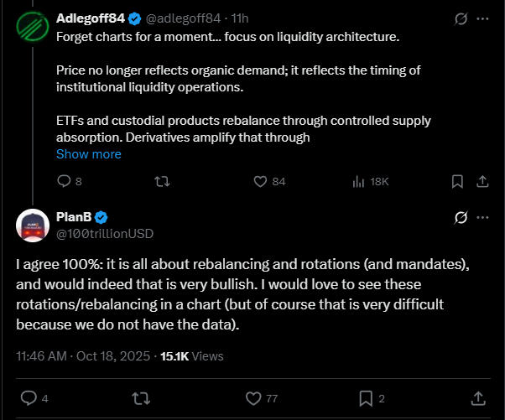Bookmark PlanB's post with 2 bookmarks
The height and width of the screenshot is (420, 505).
pyautogui.click(x=367, y=397)
